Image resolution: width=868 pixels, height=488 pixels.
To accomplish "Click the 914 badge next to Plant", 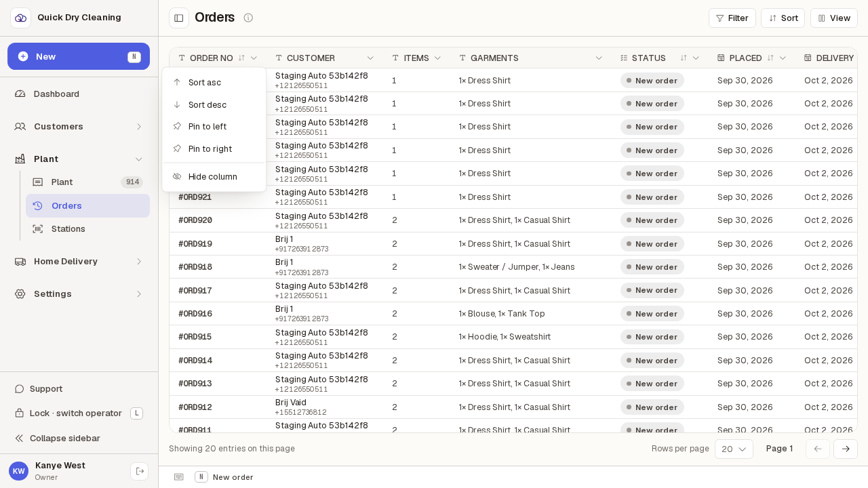I will 132,182.
